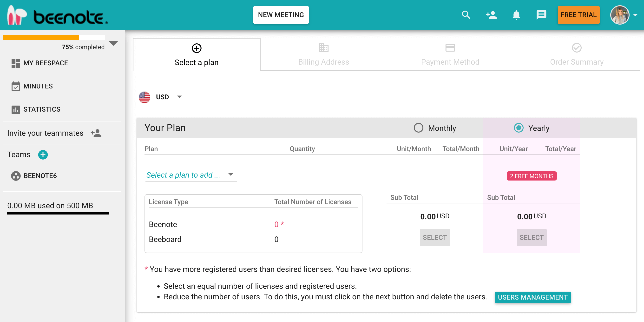Switch to the Payment Method tab
644x322 pixels.
point(450,54)
